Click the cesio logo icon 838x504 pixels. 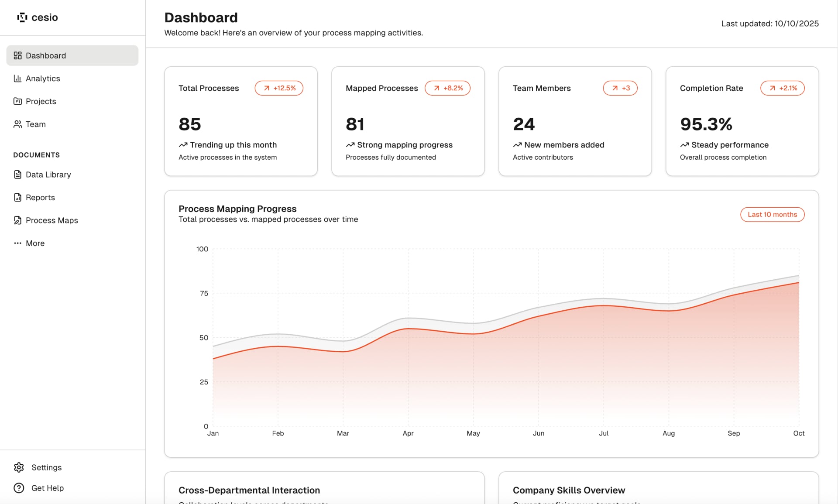(22, 17)
